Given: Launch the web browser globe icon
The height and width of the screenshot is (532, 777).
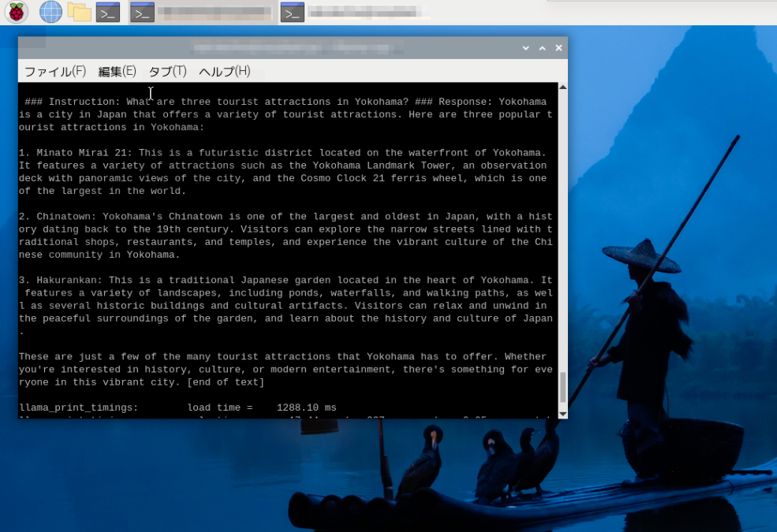Looking at the screenshot, I should click(50, 12).
